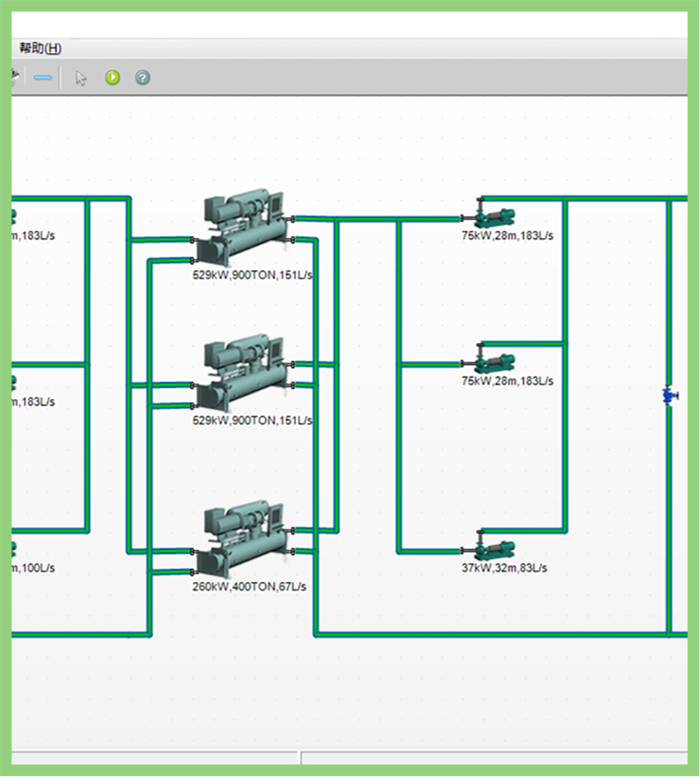Select the middle 529kW 900TON chiller

tap(242, 373)
